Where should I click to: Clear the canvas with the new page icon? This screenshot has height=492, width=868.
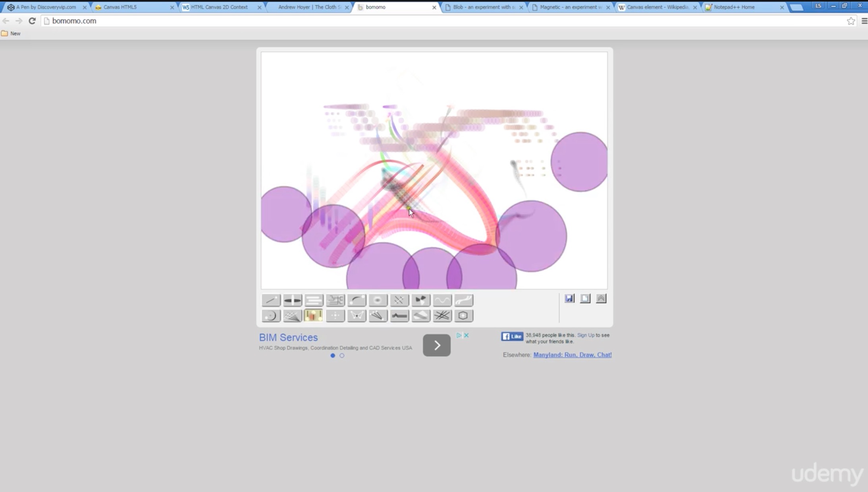click(x=585, y=298)
